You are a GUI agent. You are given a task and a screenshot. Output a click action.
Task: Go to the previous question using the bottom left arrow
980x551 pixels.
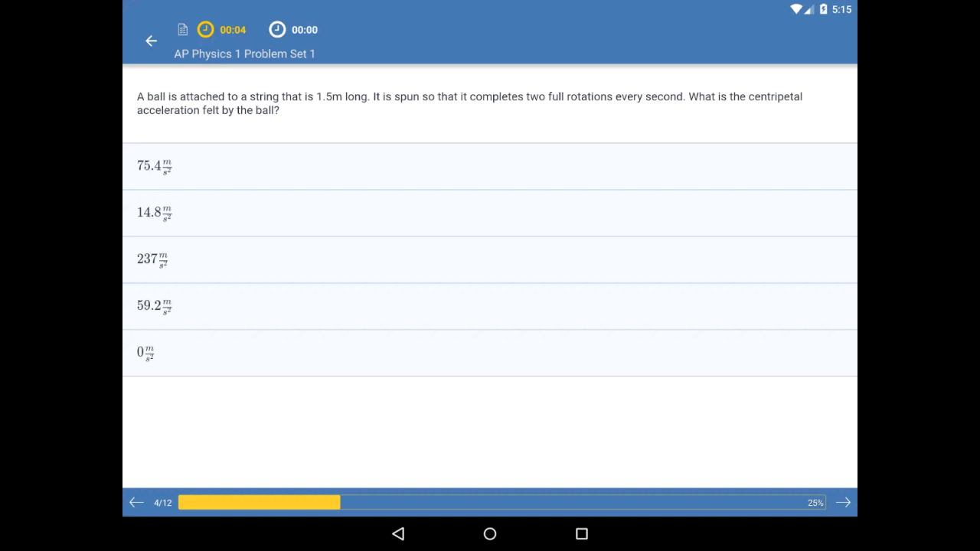pos(136,502)
